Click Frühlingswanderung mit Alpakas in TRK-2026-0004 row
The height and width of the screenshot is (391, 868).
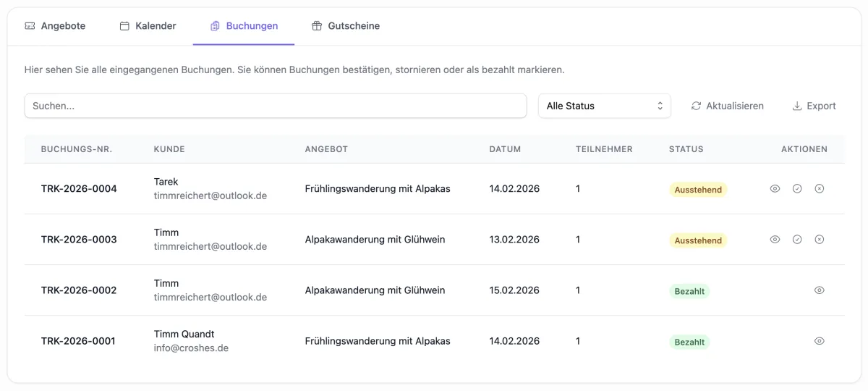click(378, 189)
